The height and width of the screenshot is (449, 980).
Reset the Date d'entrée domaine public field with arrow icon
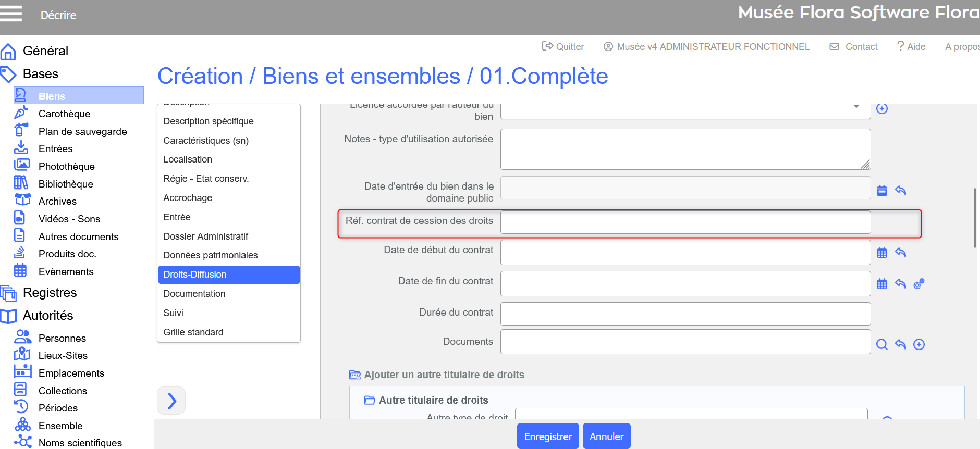click(900, 190)
